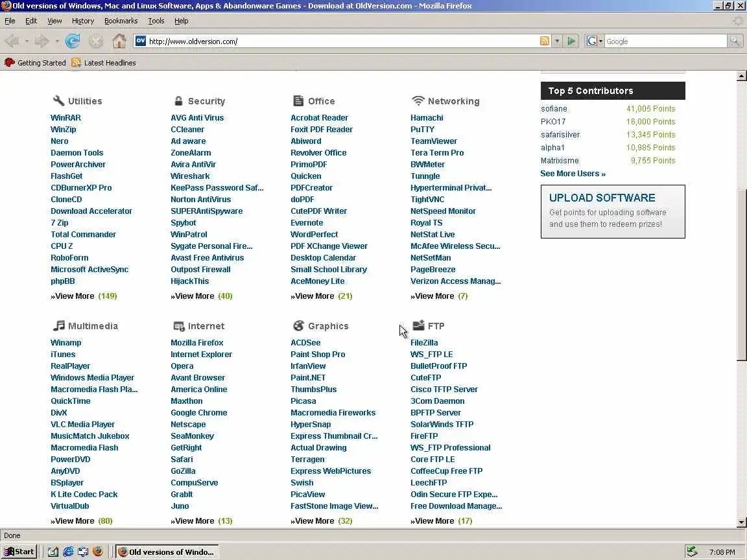
Task: Click the RSS feed icon in address bar
Action: [545, 41]
